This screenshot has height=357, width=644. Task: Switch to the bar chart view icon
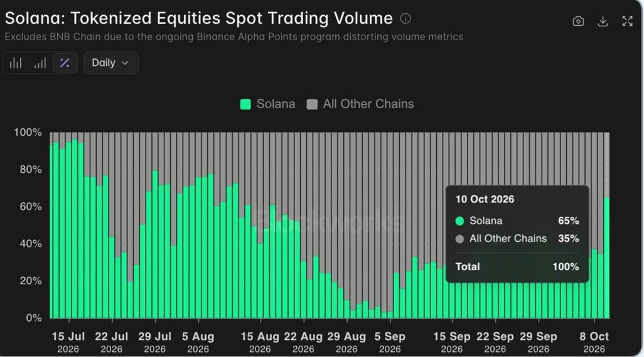16,63
